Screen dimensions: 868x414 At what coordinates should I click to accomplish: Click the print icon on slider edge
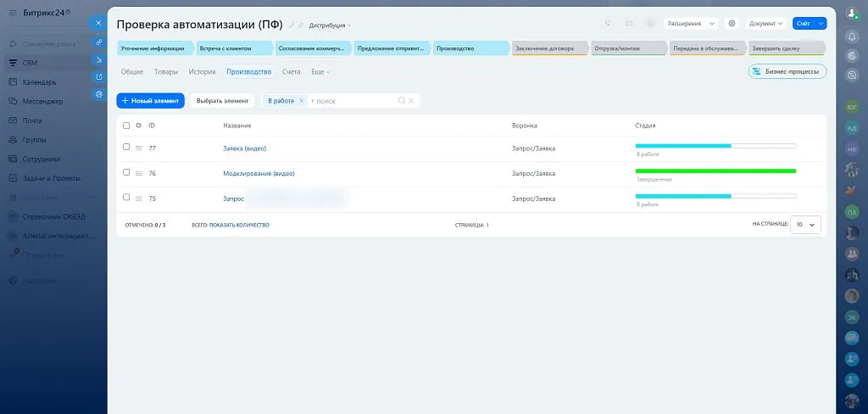tap(98, 94)
